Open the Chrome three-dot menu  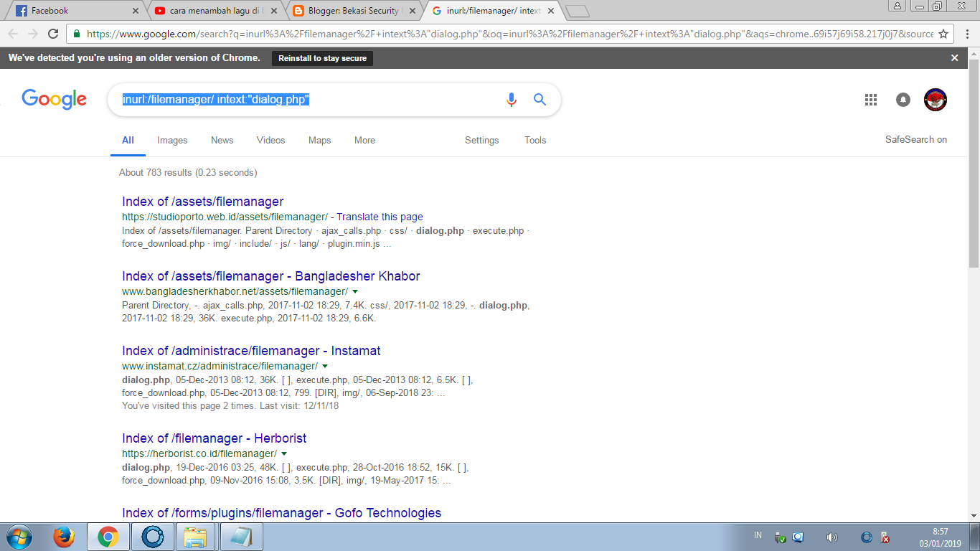[966, 34]
